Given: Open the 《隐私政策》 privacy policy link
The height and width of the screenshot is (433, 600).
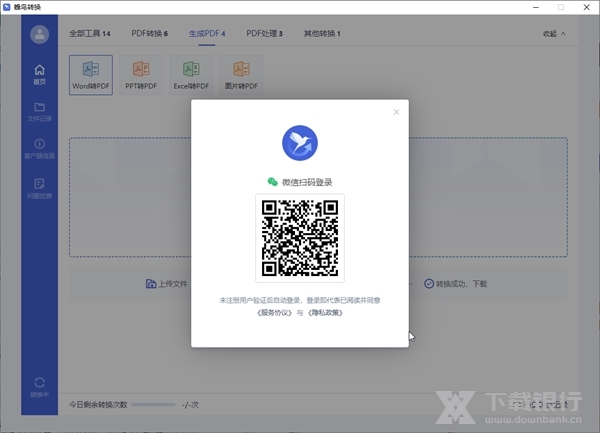Looking at the screenshot, I should coord(323,313).
